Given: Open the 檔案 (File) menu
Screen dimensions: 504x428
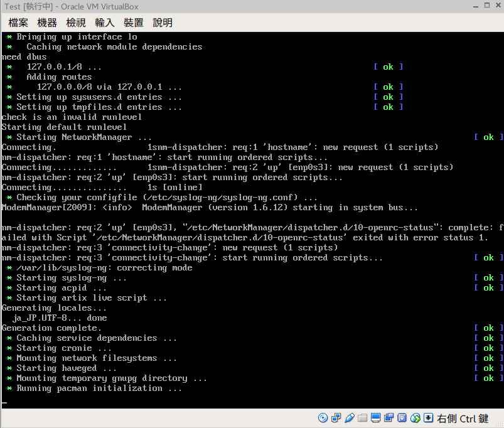Looking at the screenshot, I should [x=18, y=23].
